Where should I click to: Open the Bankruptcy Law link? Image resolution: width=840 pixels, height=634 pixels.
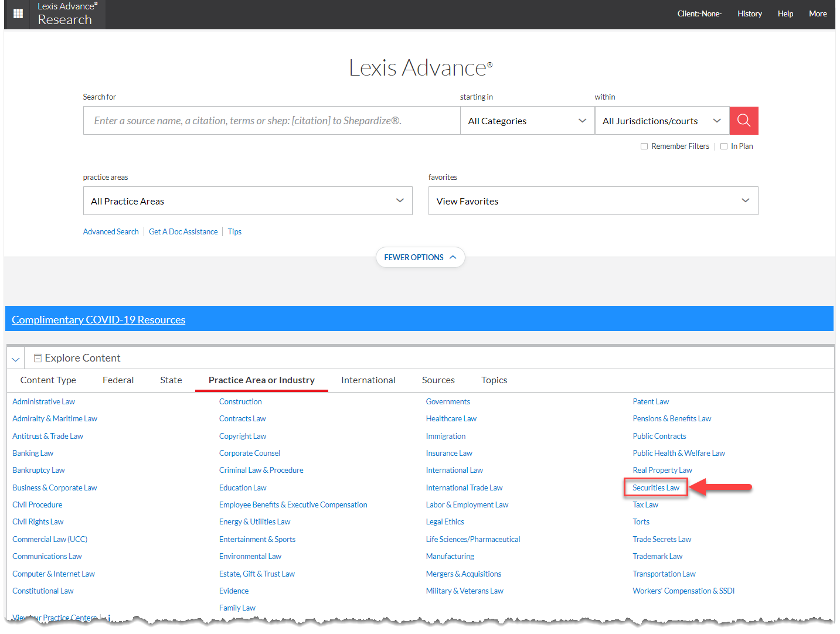[39, 470]
